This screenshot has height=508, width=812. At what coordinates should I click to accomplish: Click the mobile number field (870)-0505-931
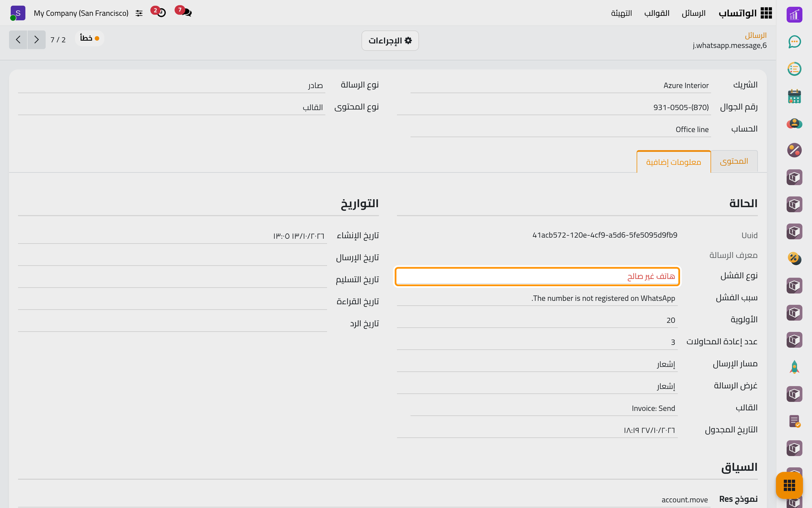554,108
